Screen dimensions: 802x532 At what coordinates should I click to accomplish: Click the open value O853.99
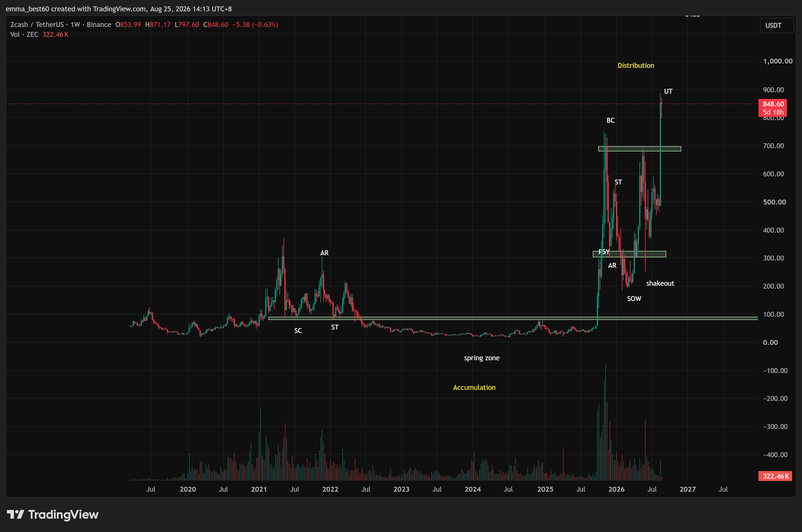pyautogui.click(x=128, y=24)
